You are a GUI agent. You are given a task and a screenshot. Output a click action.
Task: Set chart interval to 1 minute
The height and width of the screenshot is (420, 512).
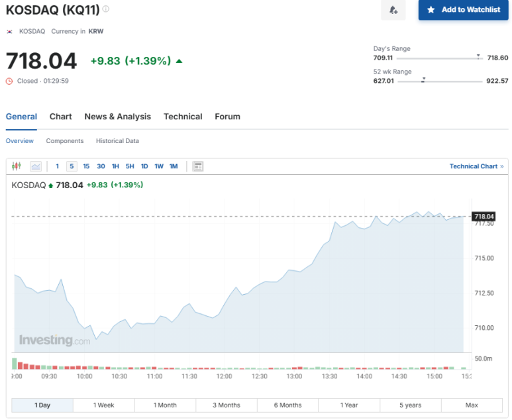pos(57,166)
